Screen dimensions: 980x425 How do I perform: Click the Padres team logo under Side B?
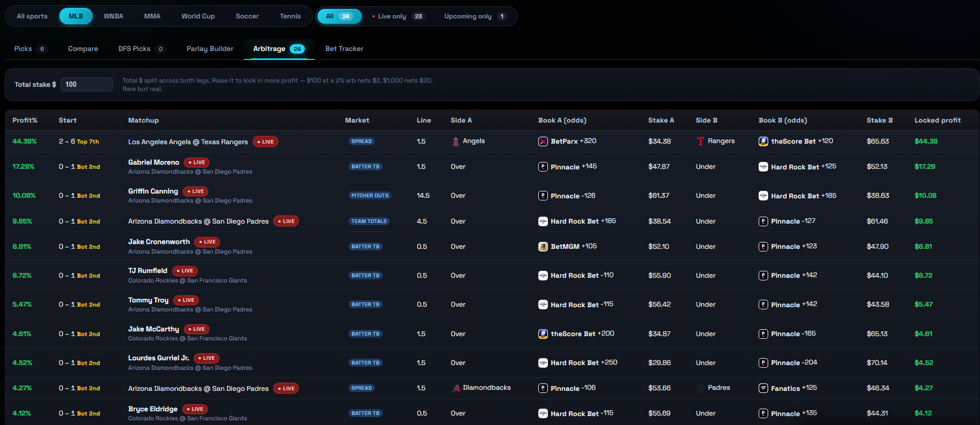point(700,388)
